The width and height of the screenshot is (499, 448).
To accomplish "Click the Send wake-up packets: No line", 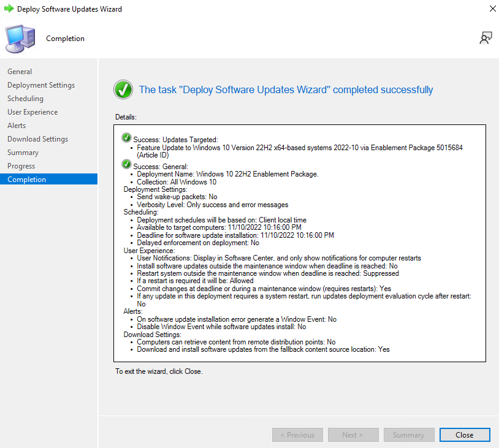I will point(177,197).
